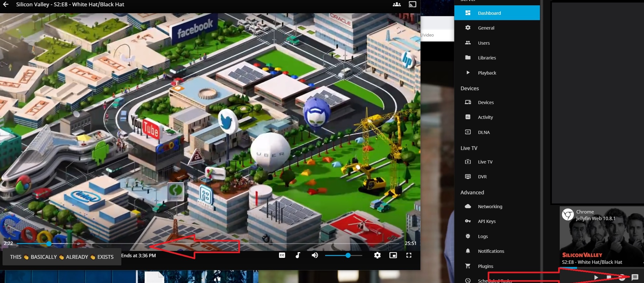Enter fullscreen mode in the video player

(x=409, y=255)
